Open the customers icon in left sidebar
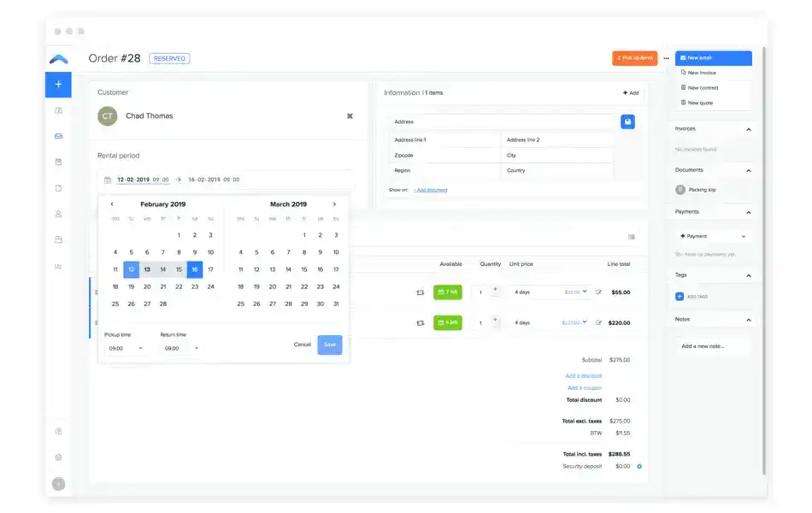Screen dimensions: 812x513 click(58, 214)
